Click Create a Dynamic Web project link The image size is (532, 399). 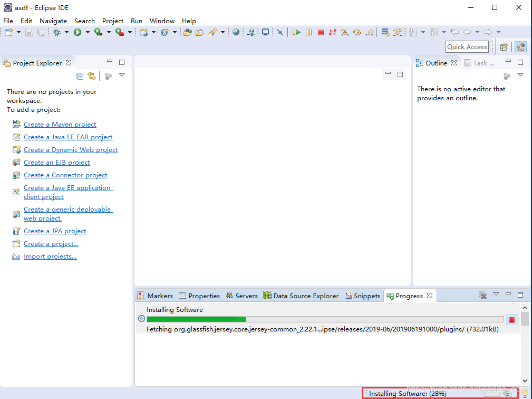tap(71, 150)
